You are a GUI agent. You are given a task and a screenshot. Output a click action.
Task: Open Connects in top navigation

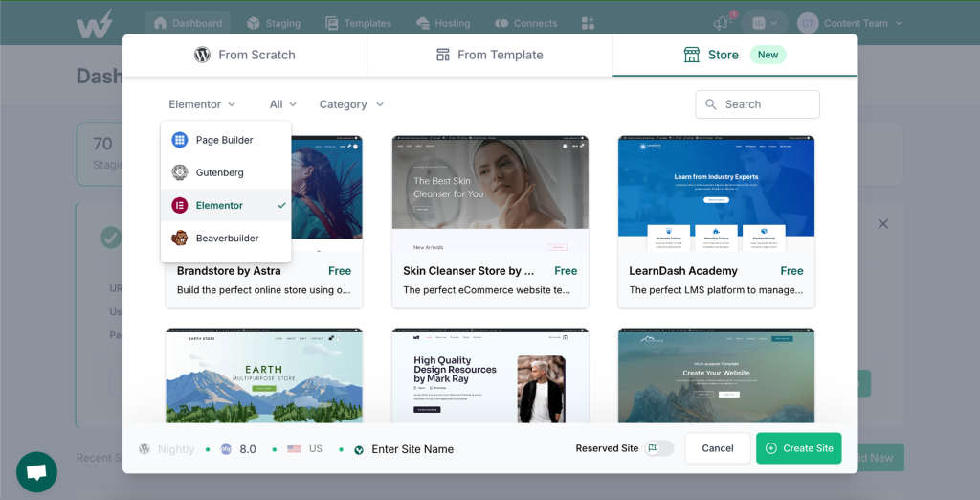[525, 23]
